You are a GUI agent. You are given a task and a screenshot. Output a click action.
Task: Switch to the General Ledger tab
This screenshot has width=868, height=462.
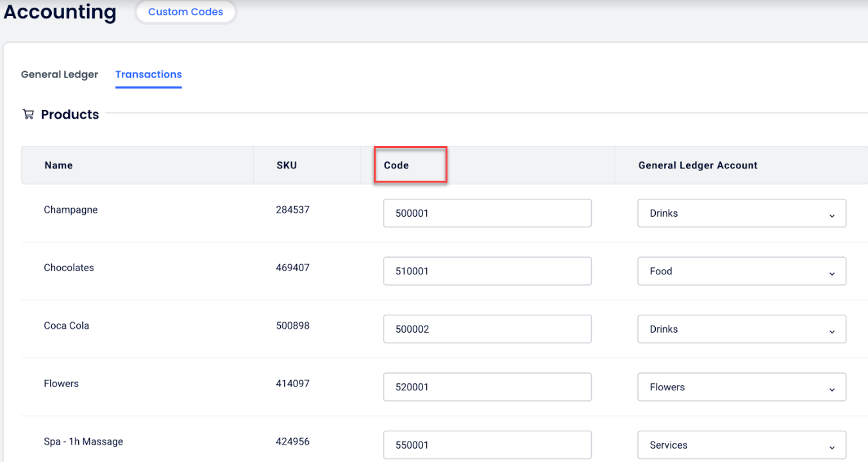coord(60,74)
